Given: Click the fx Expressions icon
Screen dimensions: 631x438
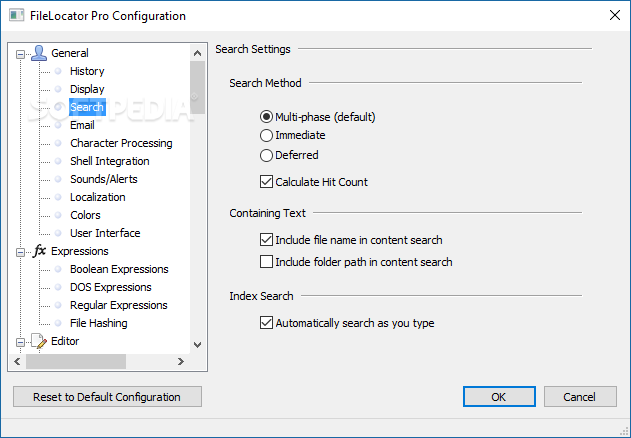Looking at the screenshot, I should click(39, 251).
